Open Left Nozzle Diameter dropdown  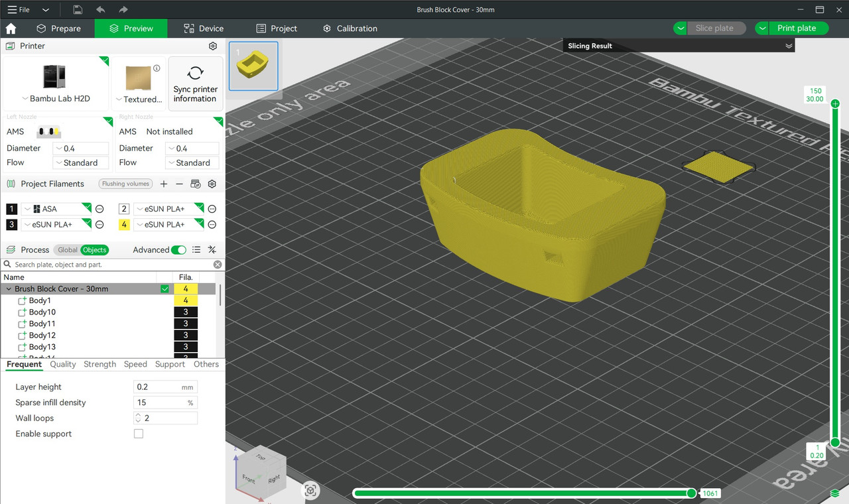click(x=80, y=149)
